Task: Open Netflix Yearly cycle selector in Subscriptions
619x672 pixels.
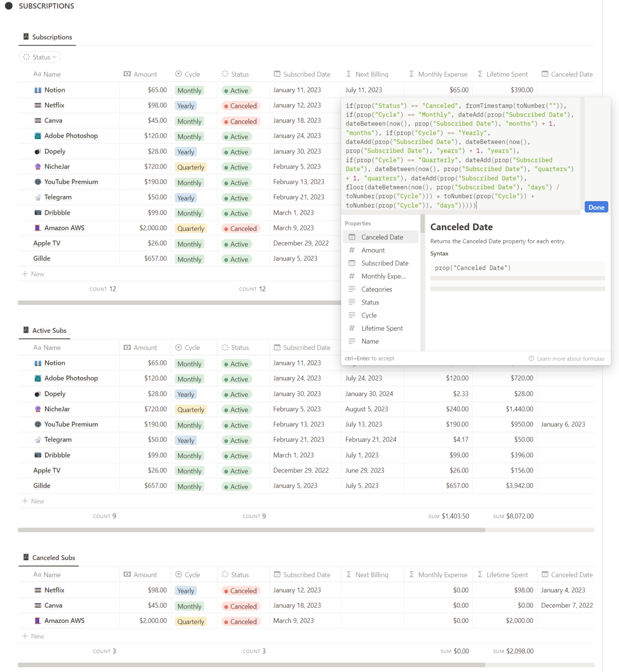Action: (x=186, y=106)
